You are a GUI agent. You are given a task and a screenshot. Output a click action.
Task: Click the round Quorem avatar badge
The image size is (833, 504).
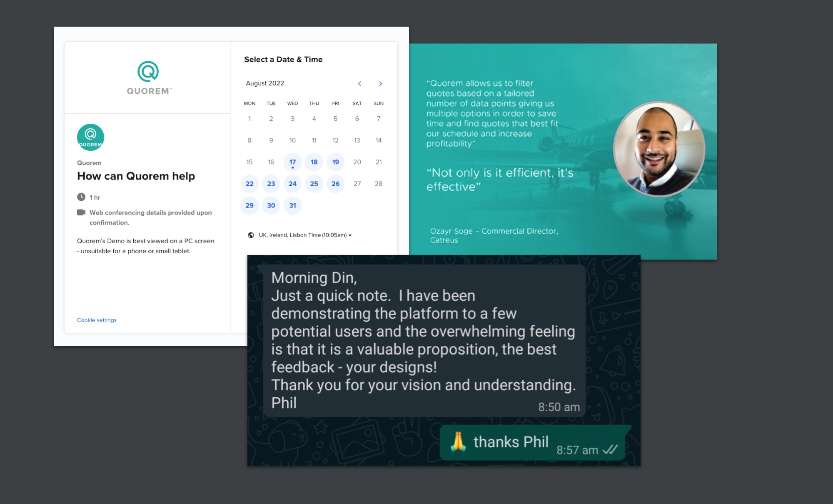90,137
